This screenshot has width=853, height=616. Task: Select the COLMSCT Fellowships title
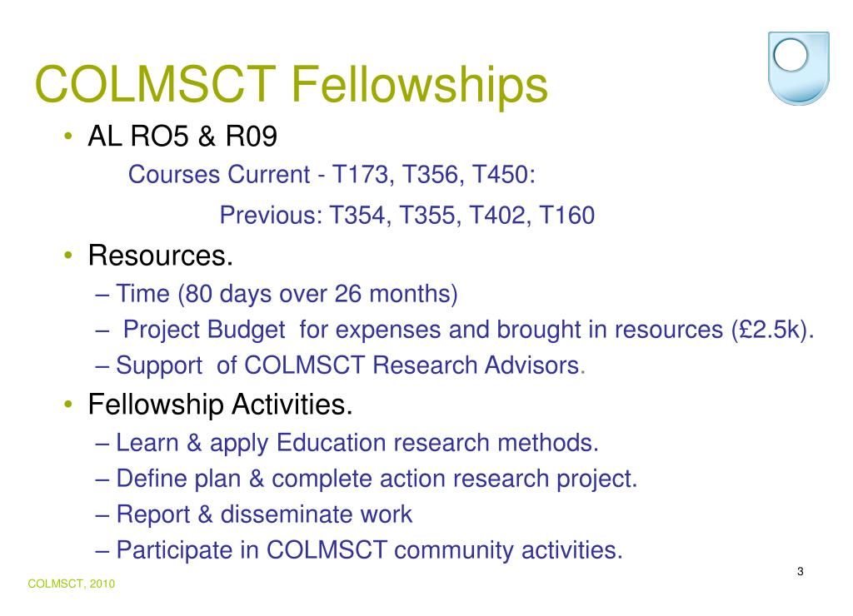click(x=291, y=84)
